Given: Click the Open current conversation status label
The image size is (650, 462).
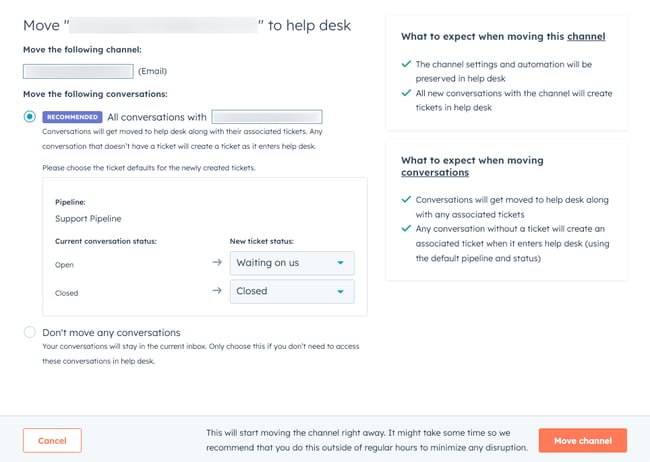Looking at the screenshot, I should point(64,265).
